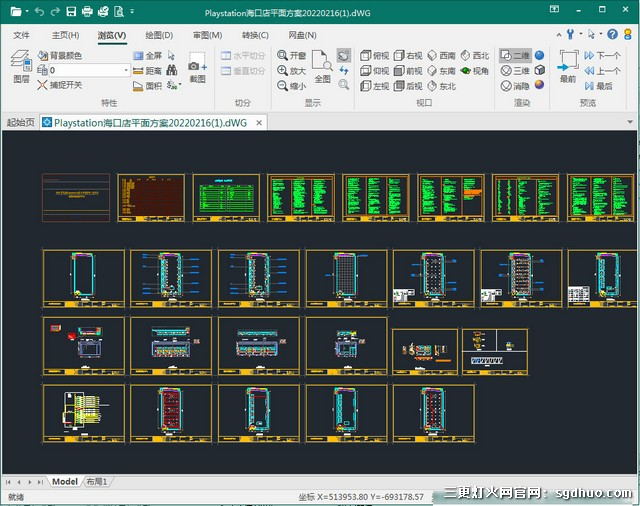640x506 pixels.
Task: Select the 距离 distance measure tool
Action: 148,71
